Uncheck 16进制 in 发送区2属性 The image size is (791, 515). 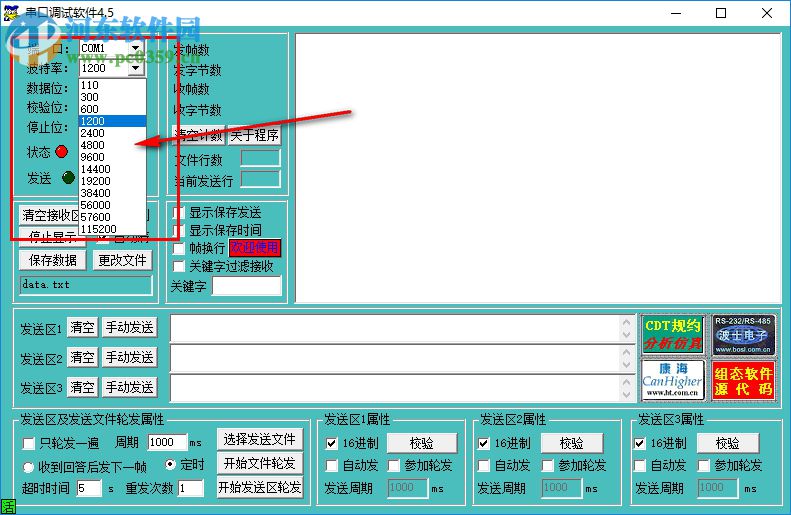(483, 443)
